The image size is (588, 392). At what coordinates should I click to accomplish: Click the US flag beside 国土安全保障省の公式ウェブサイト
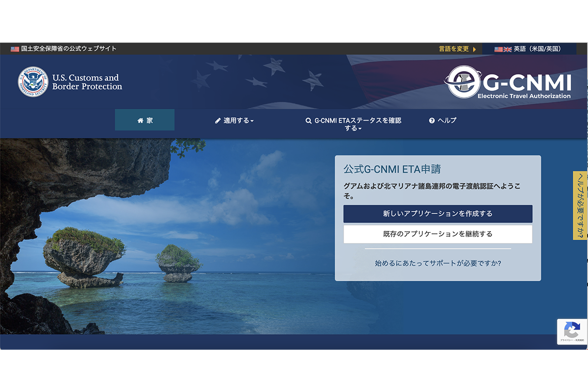coord(15,49)
